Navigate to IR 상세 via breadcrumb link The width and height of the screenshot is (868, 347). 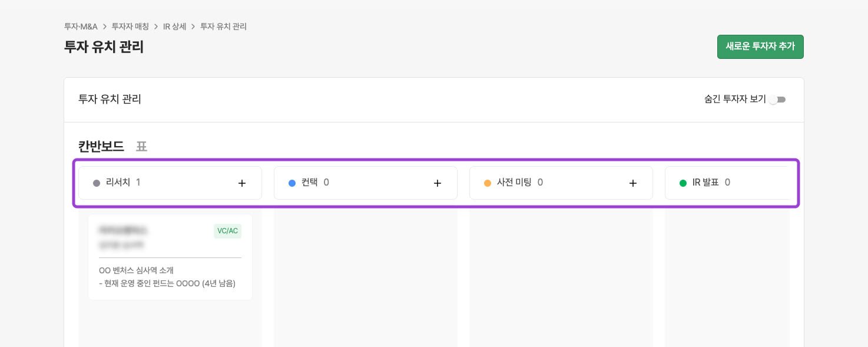[175, 27]
